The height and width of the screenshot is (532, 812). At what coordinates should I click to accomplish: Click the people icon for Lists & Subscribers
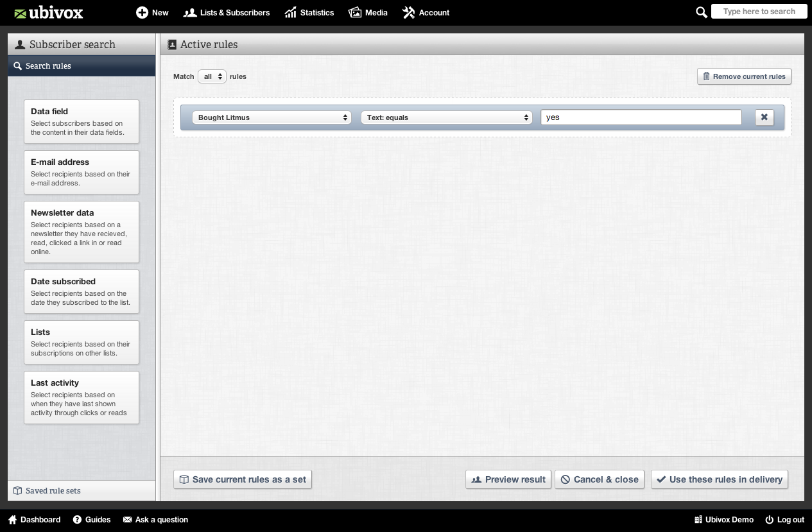(x=189, y=12)
